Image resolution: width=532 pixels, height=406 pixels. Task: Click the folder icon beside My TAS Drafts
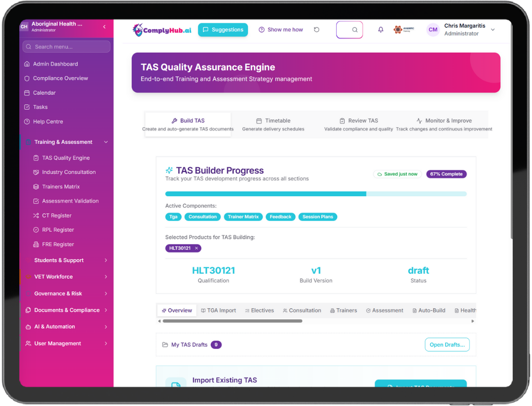pos(165,345)
